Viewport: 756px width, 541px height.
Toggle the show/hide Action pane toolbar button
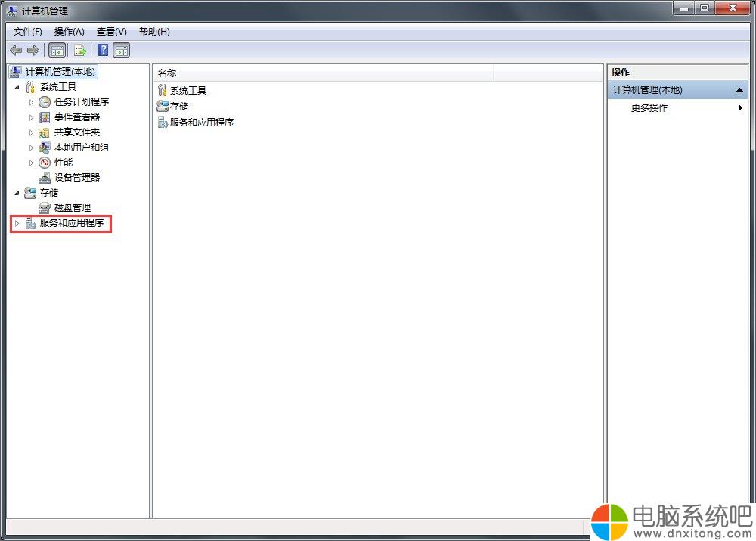coord(121,51)
